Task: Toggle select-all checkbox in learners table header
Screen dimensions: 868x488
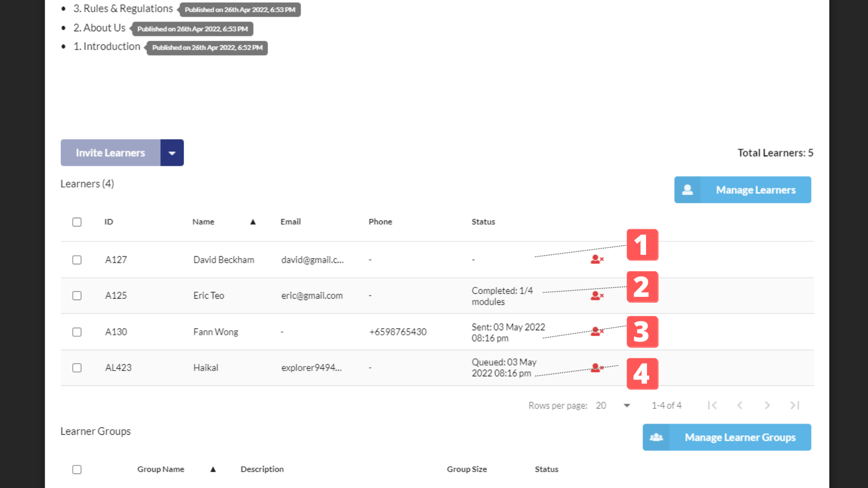Action: [77, 222]
